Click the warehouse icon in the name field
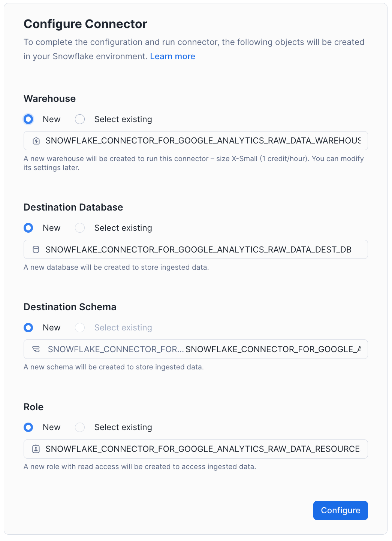The width and height of the screenshot is (392, 541). pyautogui.click(x=36, y=141)
